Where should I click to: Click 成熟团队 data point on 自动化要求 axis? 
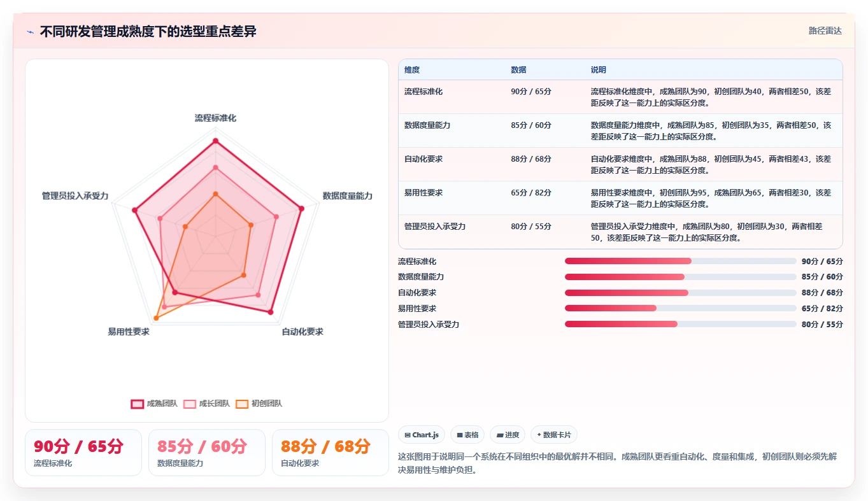coord(270,312)
